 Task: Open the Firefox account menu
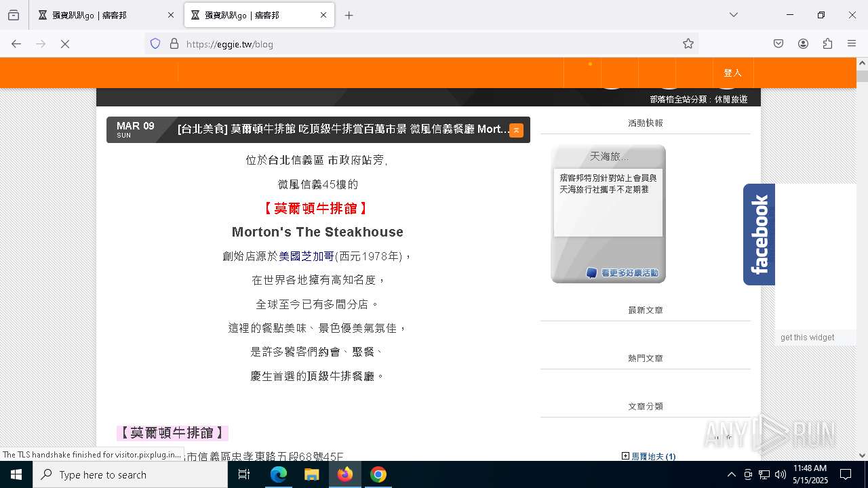(x=803, y=43)
